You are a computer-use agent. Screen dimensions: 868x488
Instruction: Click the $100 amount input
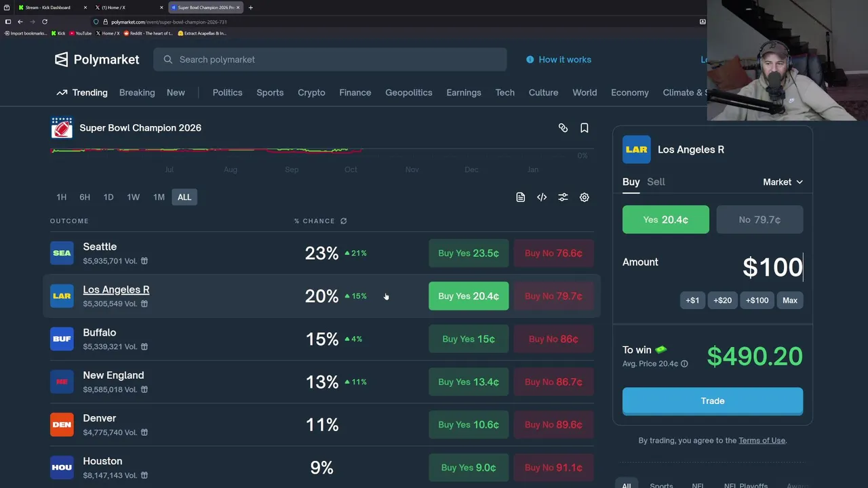pos(772,267)
